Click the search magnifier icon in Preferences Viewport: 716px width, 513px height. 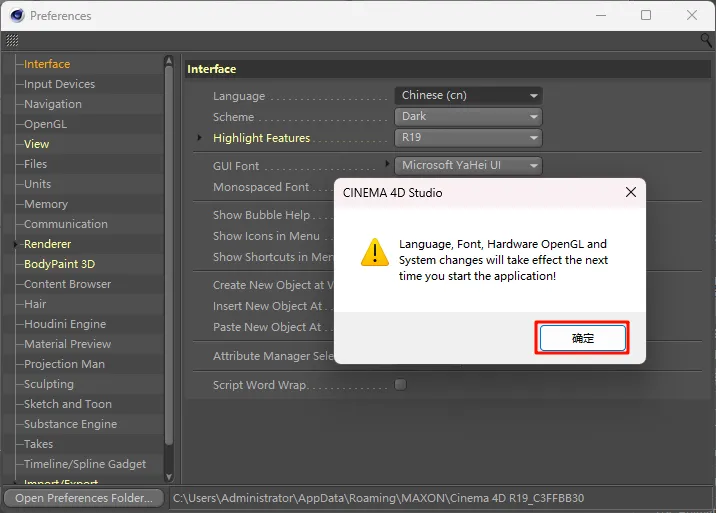[x=705, y=40]
